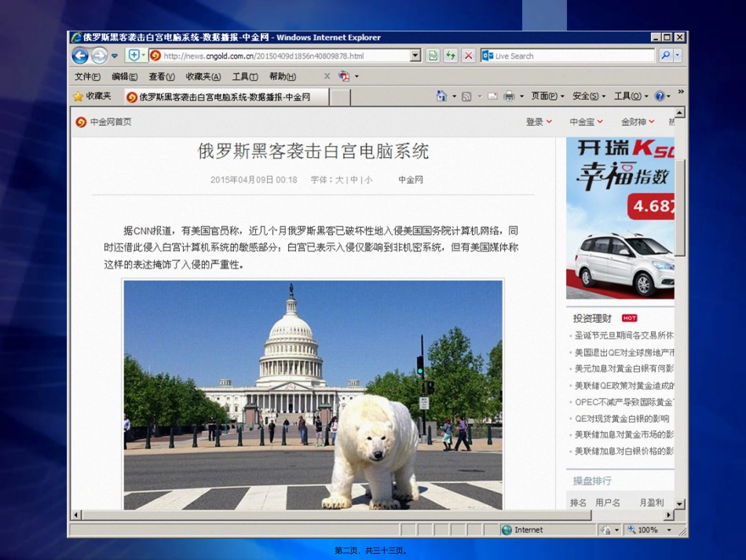Open the 安全(S) safety dropdown menu
Screen dimensions: 746x560
(x=589, y=97)
